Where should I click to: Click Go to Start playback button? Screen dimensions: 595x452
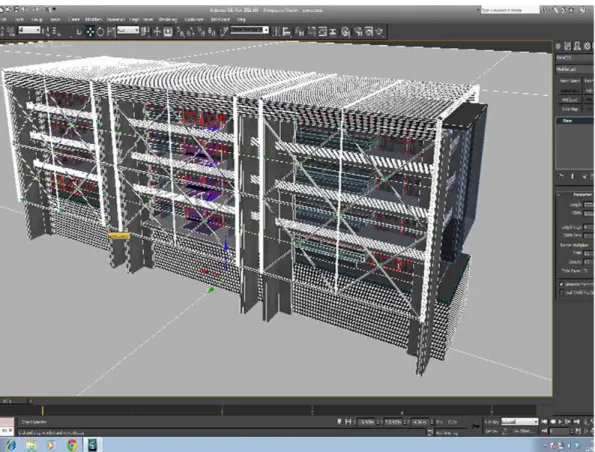[x=544, y=422]
